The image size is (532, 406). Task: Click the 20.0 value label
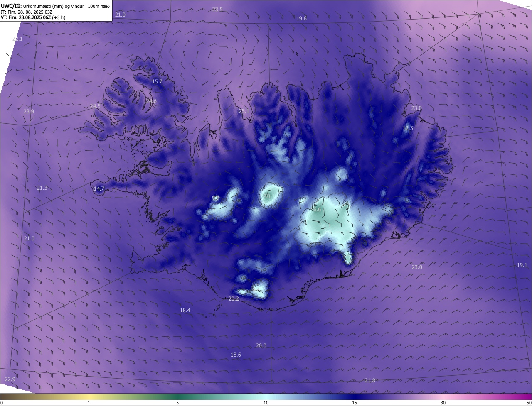tap(261, 345)
